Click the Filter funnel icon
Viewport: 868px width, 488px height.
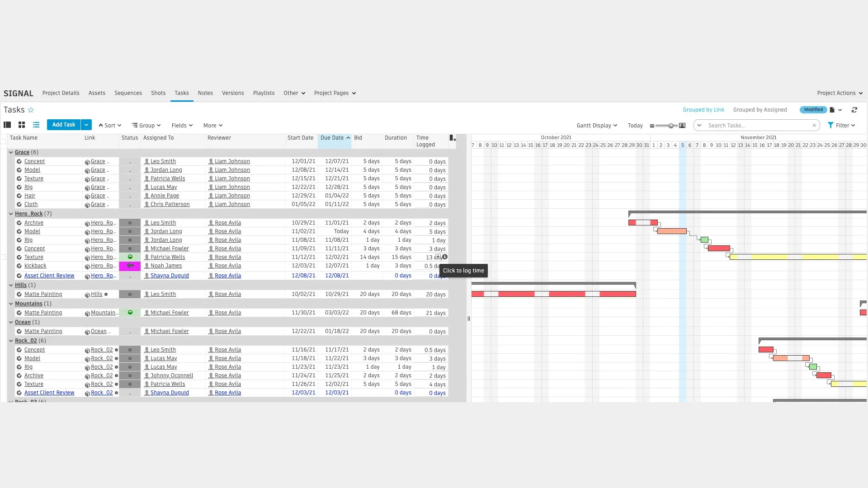pos(830,126)
